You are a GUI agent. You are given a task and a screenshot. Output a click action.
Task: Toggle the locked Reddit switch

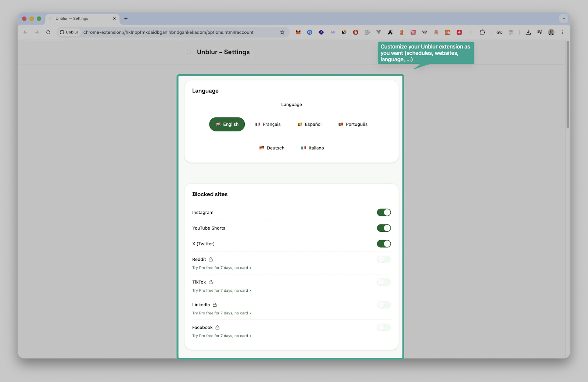(x=384, y=259)
